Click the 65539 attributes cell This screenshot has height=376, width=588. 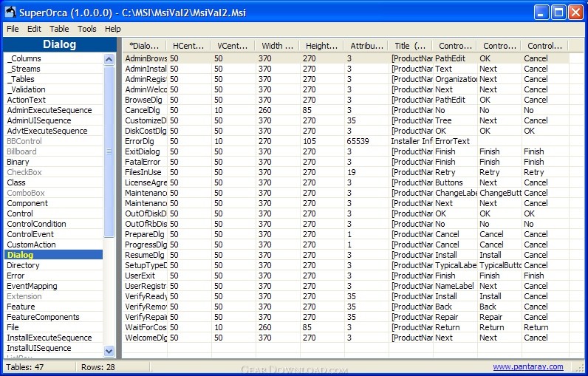pos(366,141)
